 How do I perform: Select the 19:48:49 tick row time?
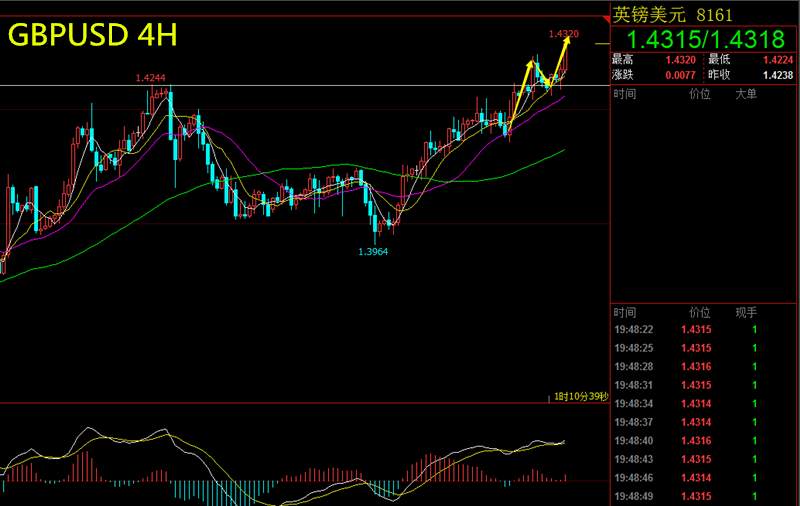coord(634,496)
